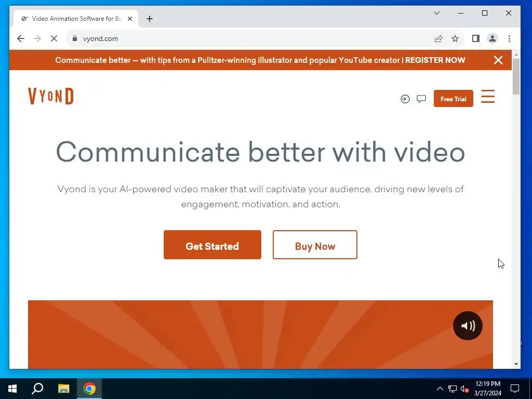Minimize the Chrome window
532x399 pixels.
[x=461, y=13]
